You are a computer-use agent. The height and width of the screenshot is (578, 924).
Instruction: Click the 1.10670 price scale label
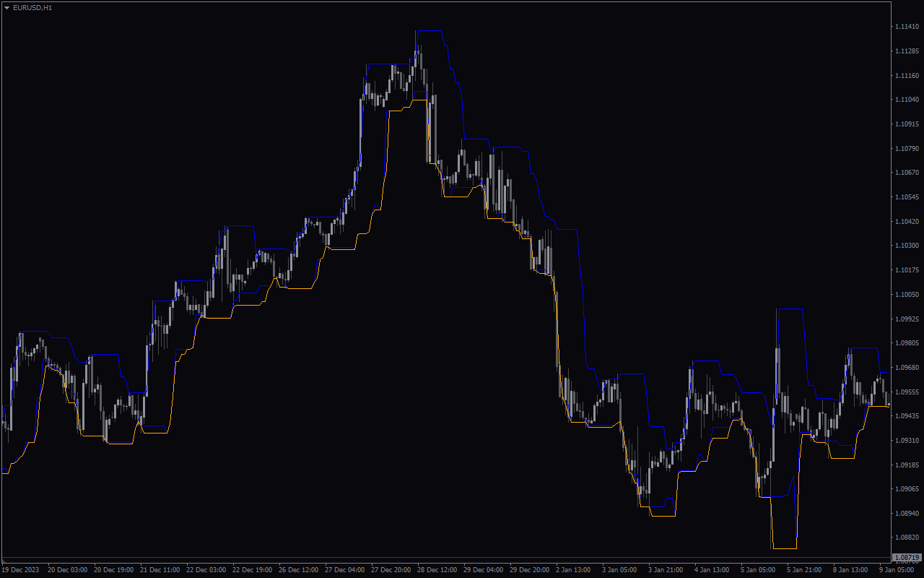(907, 173)
